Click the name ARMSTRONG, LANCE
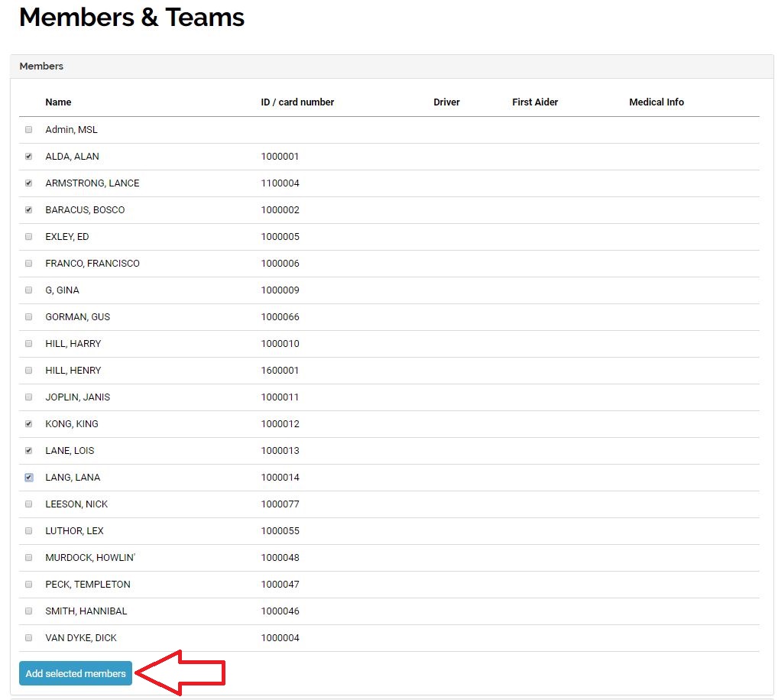 coord(92,183)
